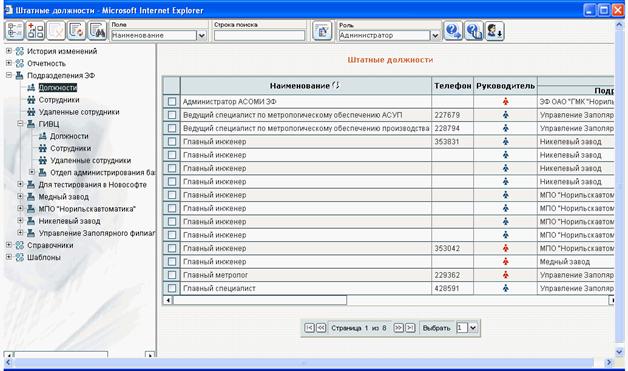Click blue manager icon in Главный специалист row
The image size is (628, 371).
pos(505,288)
